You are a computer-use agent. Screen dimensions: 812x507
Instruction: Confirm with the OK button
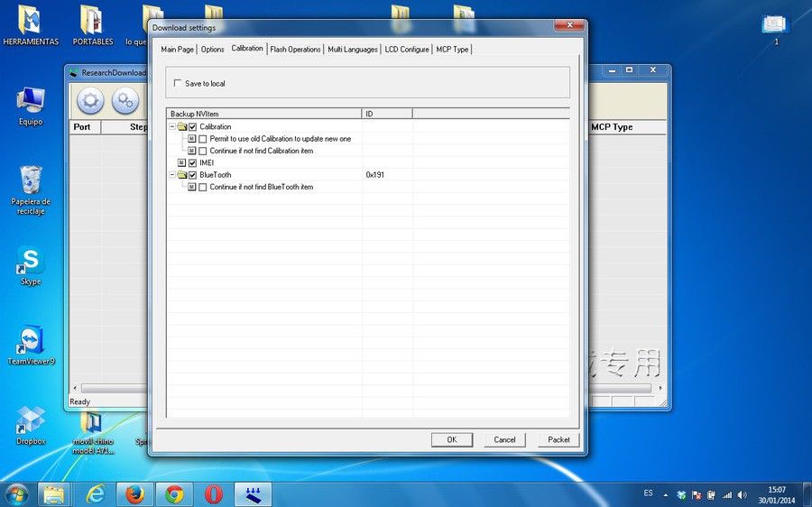point(452,439)
